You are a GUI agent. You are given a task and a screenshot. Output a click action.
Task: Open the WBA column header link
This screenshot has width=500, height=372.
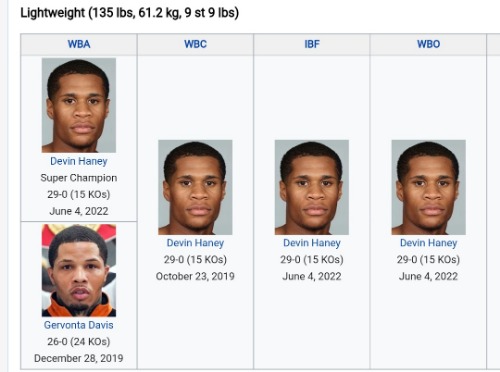[79, 44]
